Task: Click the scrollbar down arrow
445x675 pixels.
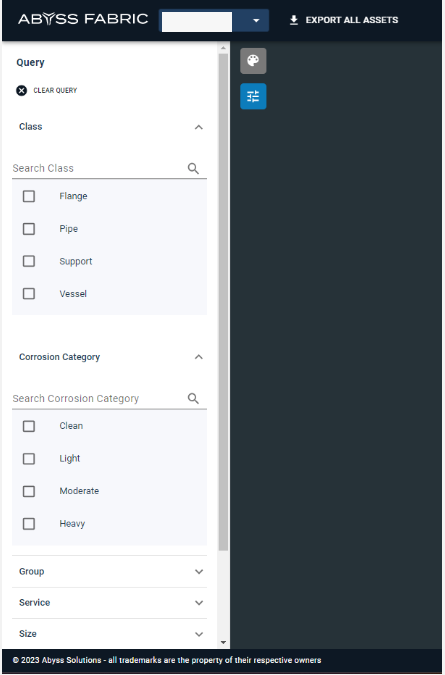Action: (223, 642)
